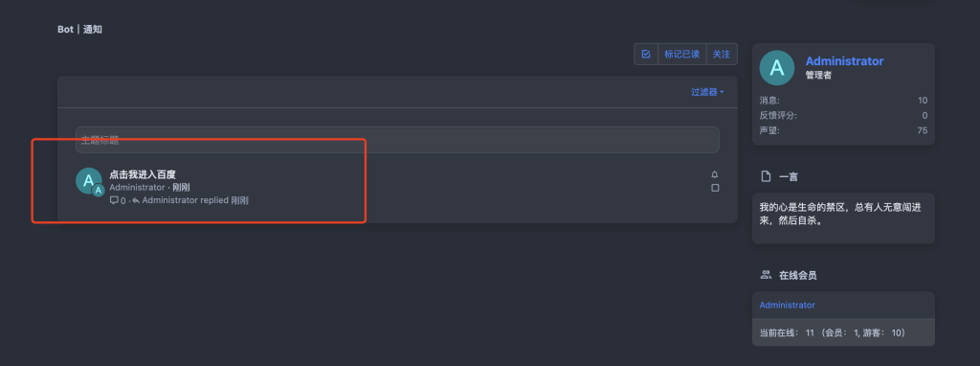Go to the Bot breadcrumb
The height and width of the screenshot is (366, 980).
(66, 30)
